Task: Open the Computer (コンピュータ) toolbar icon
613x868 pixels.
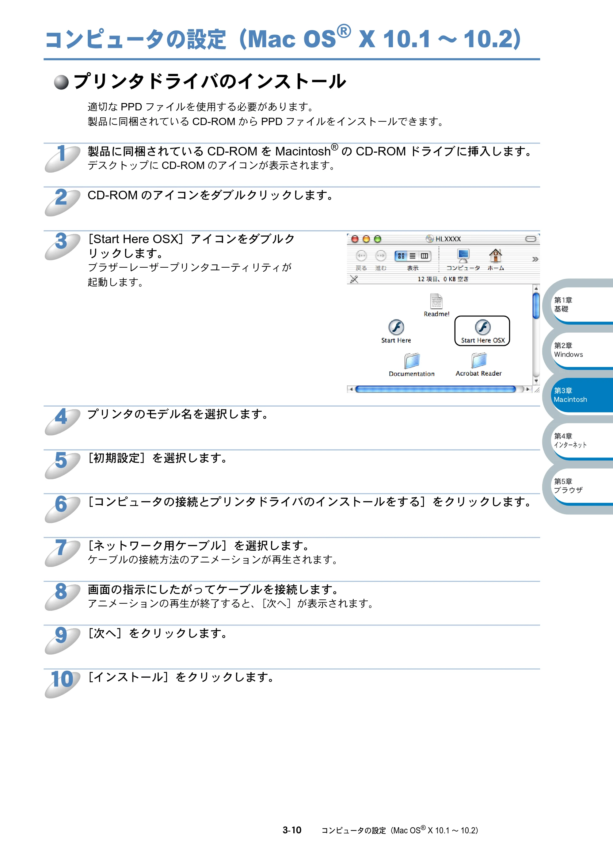Action: pyautogui.click(x=463, y=256)
